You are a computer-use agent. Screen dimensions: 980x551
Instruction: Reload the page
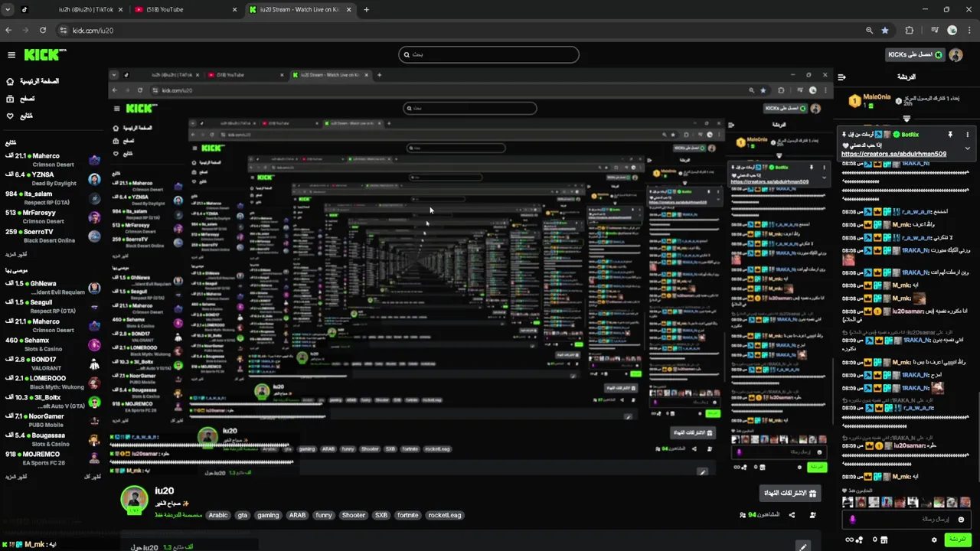point(43,31)
